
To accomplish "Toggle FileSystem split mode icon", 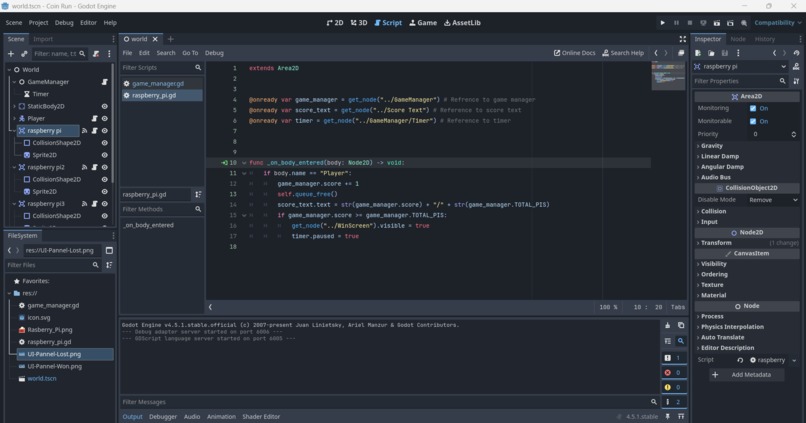I will pos(109,250).
